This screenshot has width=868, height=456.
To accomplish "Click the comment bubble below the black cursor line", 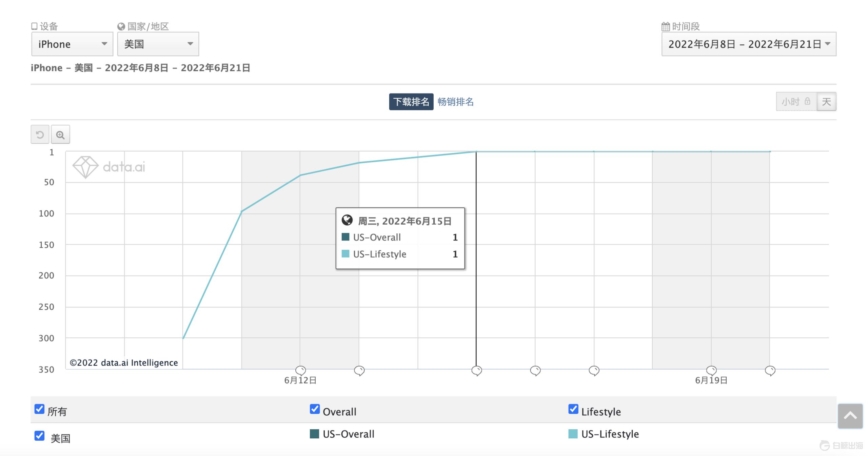I will point(476,370).
